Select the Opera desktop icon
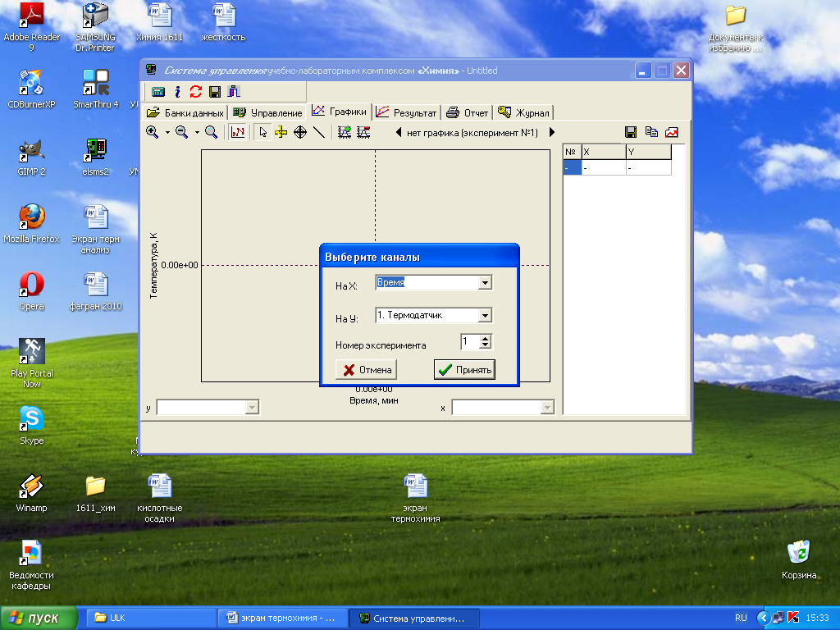 coord(31,291)
